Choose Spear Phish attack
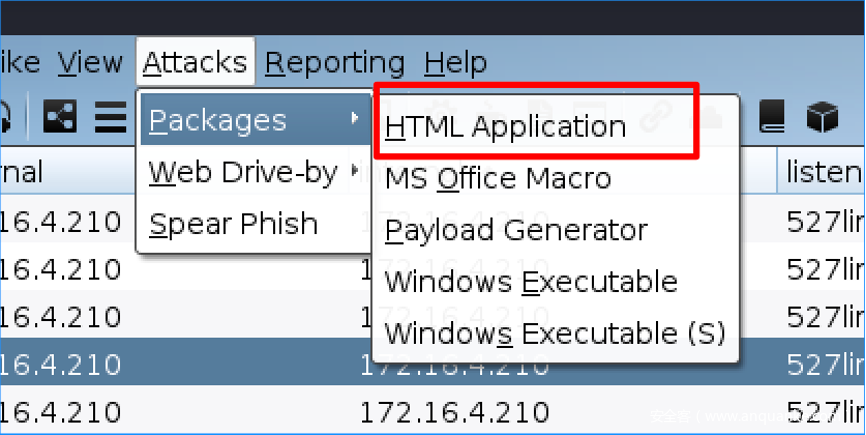Viewport: 866px width, 435px height. pyautogui.click(x=233, y=224)
